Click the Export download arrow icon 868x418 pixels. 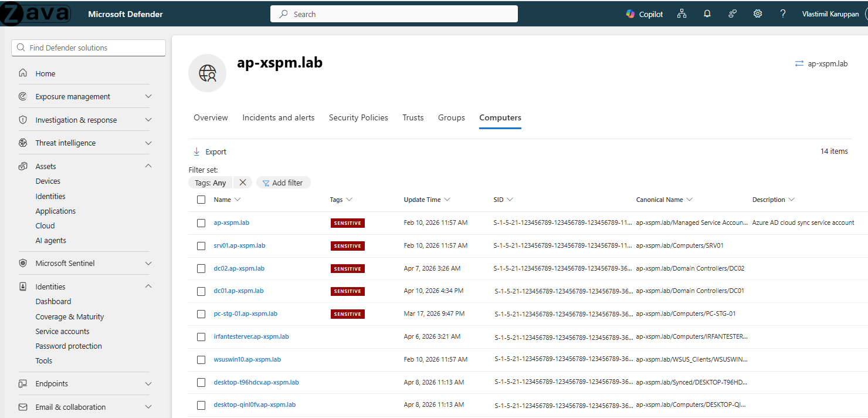196,151
